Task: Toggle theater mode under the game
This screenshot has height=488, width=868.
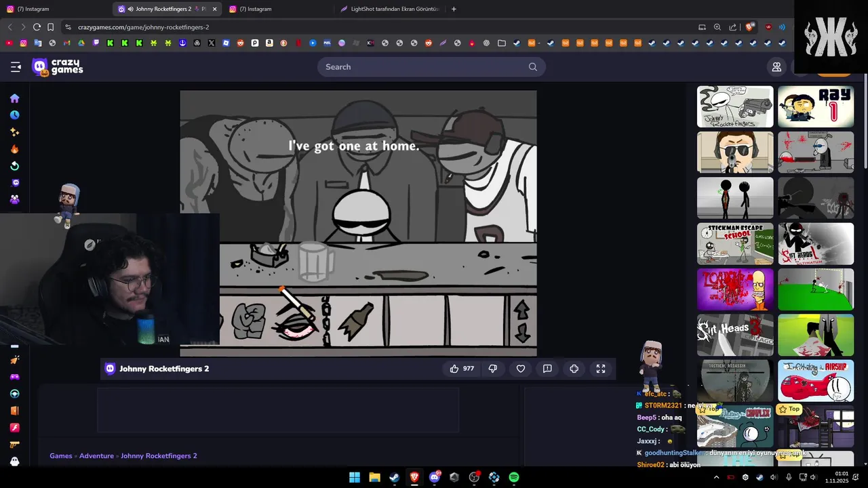Action: (x=574, y=369)
